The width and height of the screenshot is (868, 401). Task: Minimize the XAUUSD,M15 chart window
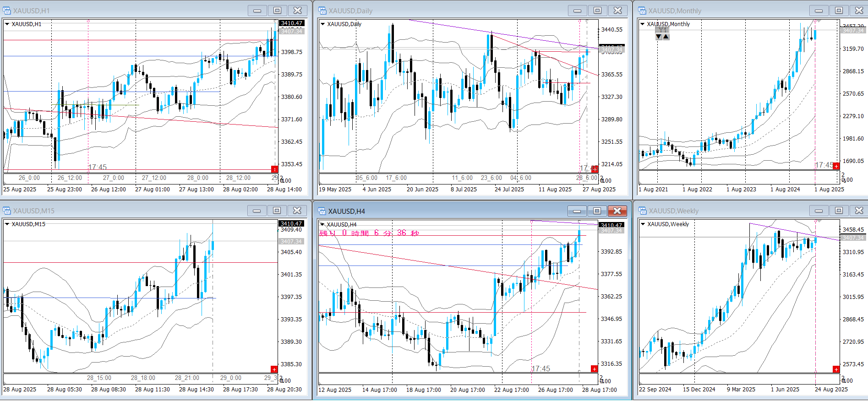coord(257,211)
